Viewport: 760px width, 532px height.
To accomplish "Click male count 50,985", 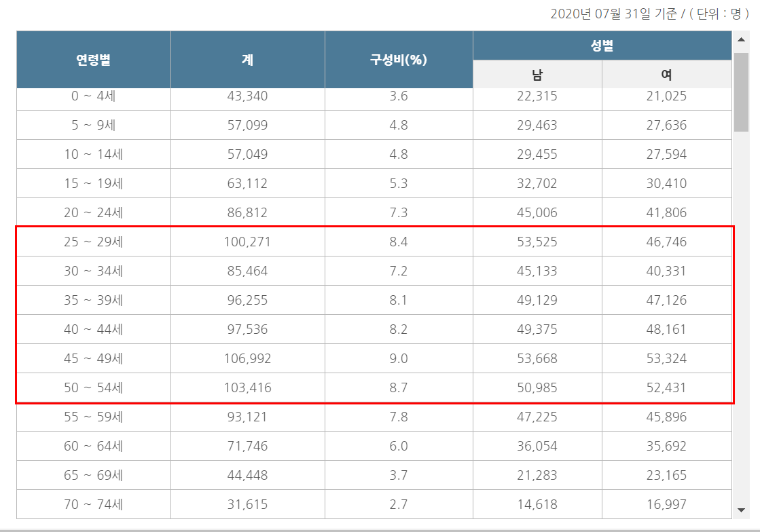I will (x=537, y=387).
